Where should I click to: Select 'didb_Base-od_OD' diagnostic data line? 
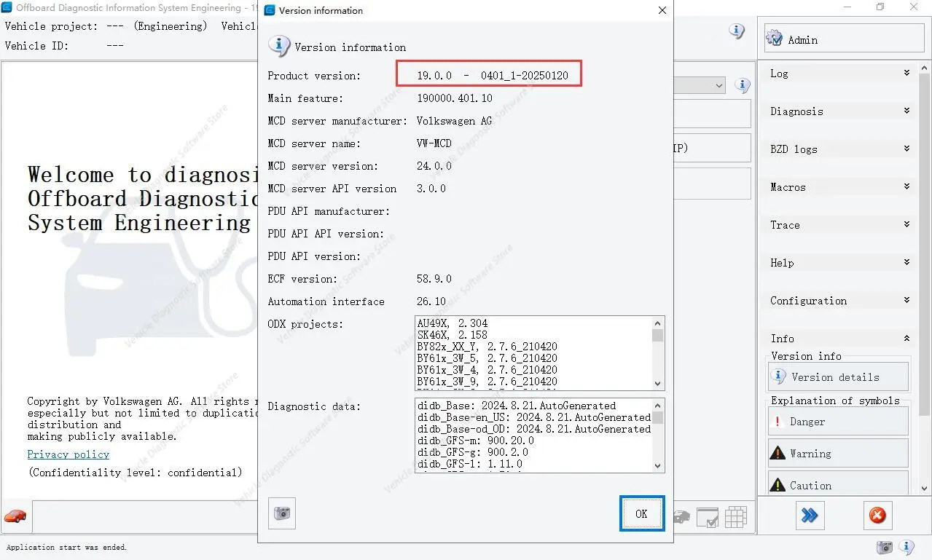(534, 429)
